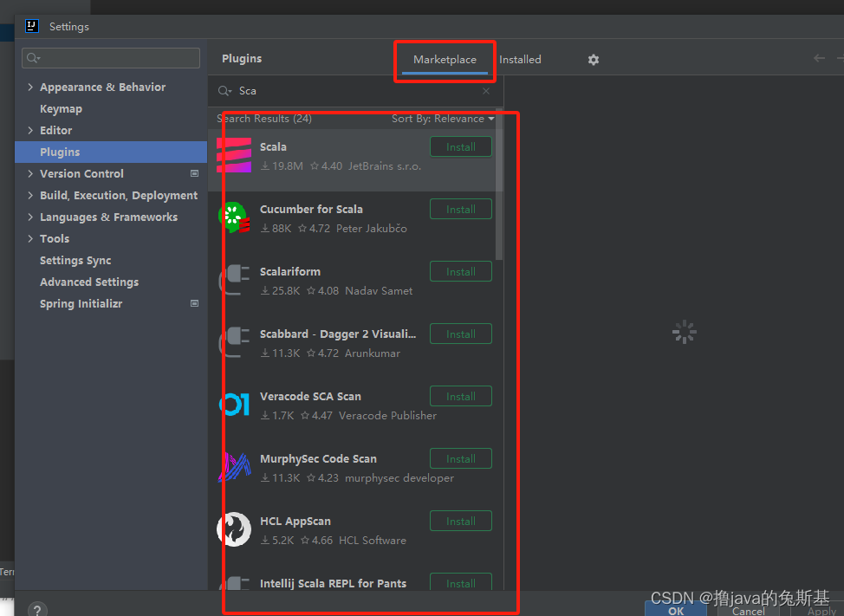
Task: Open the help question mark button
Action: 37,610
